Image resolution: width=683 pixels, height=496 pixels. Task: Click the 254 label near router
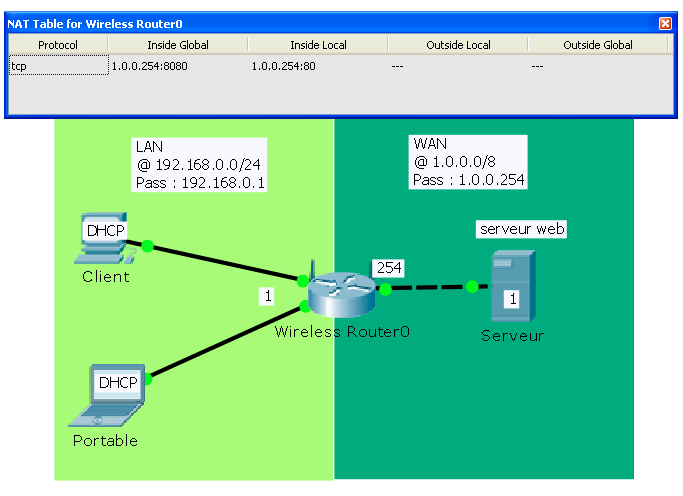pyautogui.click(x=387, y=267)
